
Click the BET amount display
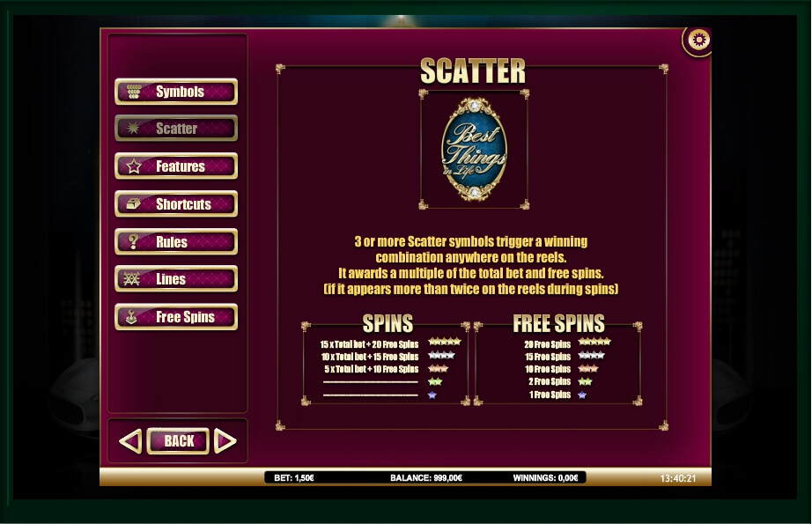pyautogui.click(x=294, y=478)
